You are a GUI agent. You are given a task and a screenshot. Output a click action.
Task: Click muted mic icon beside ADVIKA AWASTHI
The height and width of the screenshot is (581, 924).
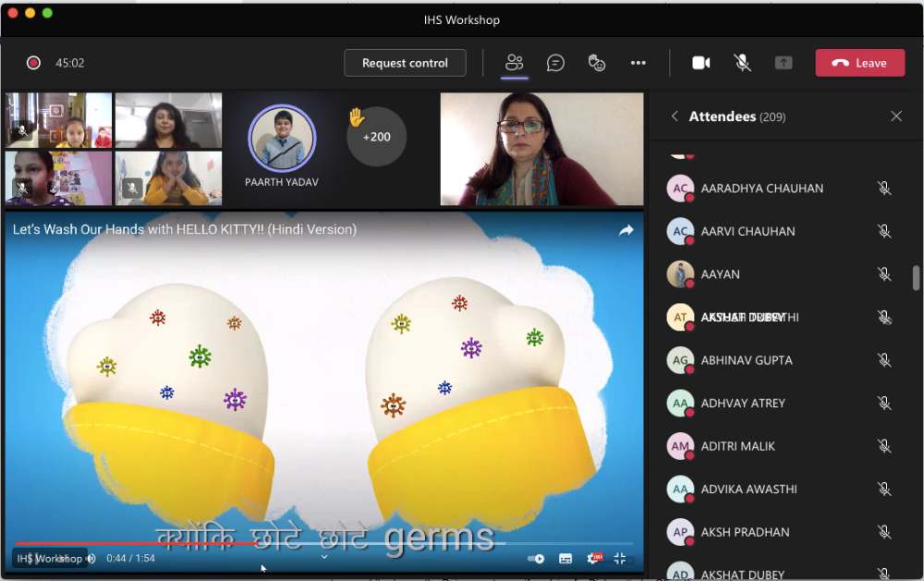(884, 490)
